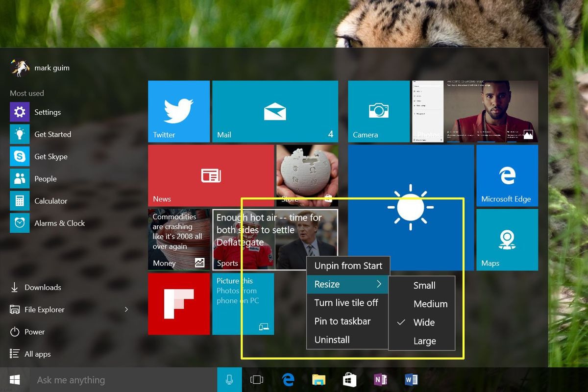The width and height of the screenshot is (588, 392).
Task: Open the Microsoft Edge tile
Action: click(507, 175)
